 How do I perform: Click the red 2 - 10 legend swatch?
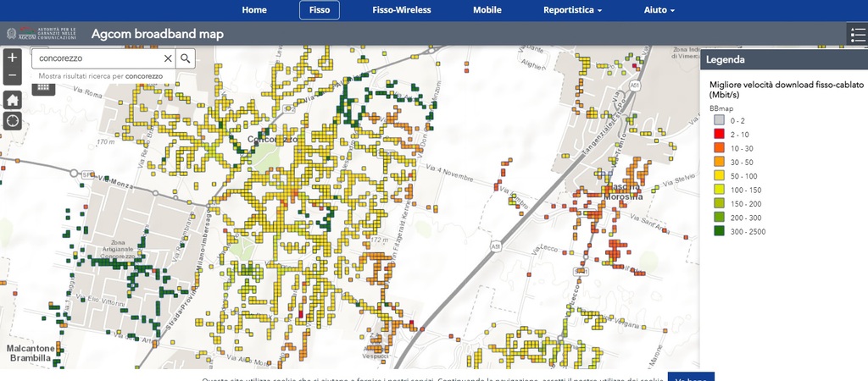[x=719, y=135]
